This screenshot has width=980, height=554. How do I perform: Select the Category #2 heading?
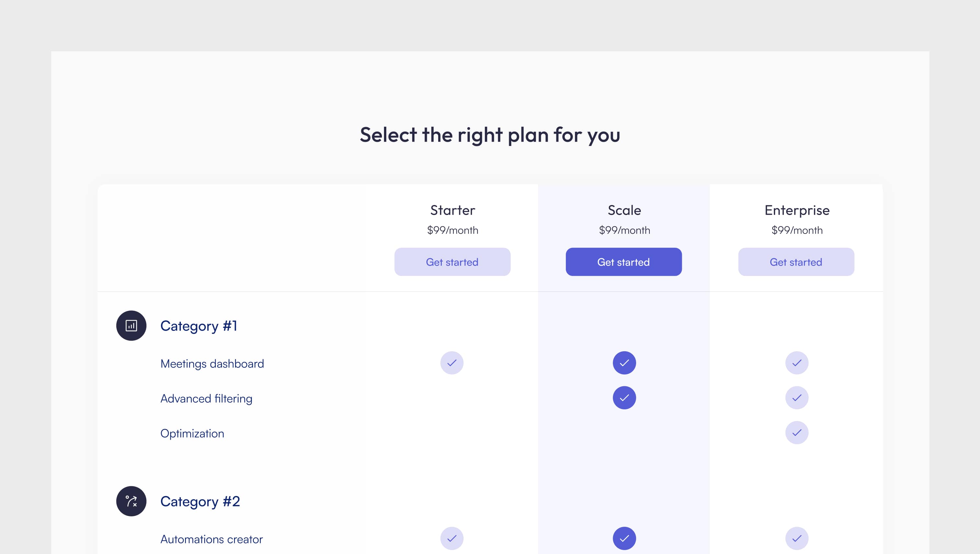coord(200,501)
